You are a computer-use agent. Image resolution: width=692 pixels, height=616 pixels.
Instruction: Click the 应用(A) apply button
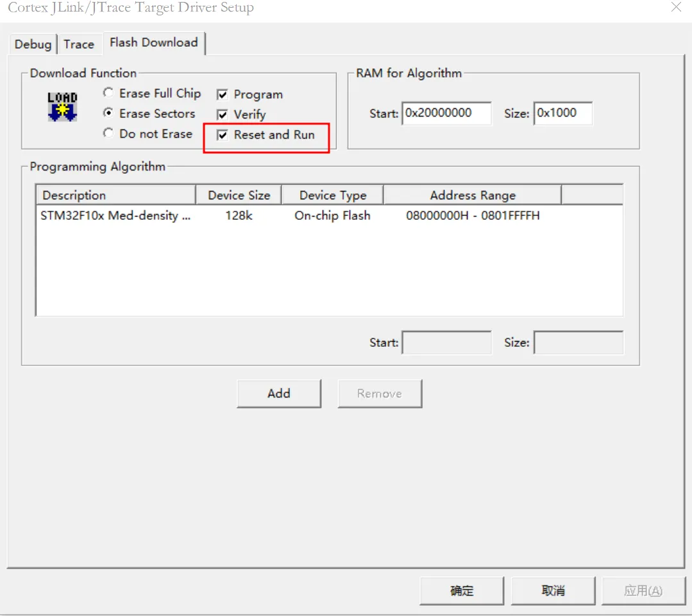pos(643,590)
